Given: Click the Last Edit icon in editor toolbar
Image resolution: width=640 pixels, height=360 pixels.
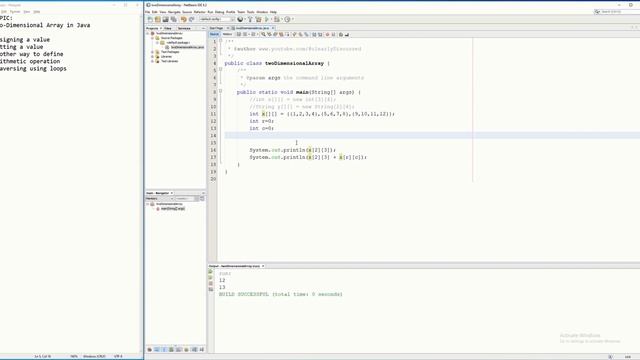Looking at the screenshot, I should click(239, 34).
